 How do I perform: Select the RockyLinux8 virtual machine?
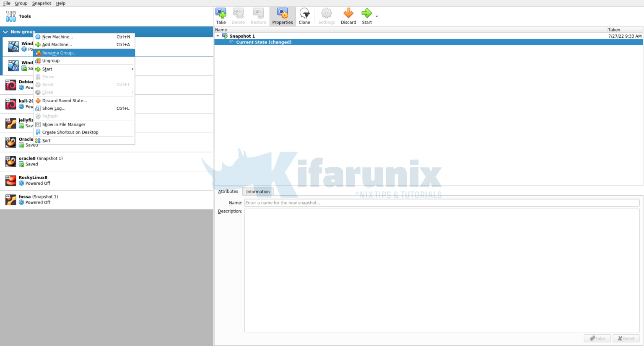click(106, 181)
